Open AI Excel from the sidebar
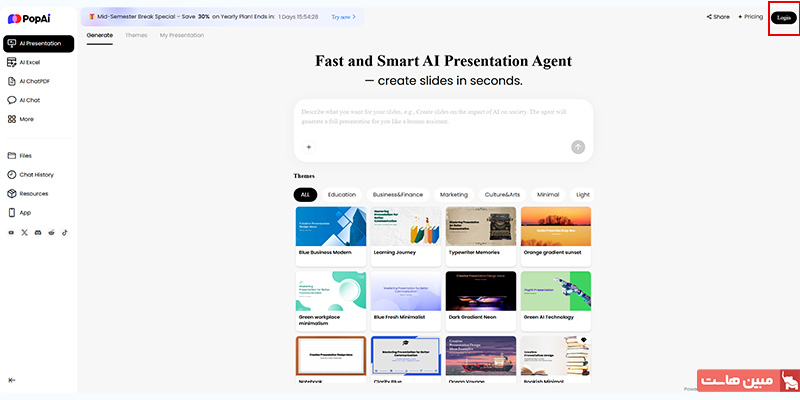This screenshot has width=800, height=400. [30, 62]
